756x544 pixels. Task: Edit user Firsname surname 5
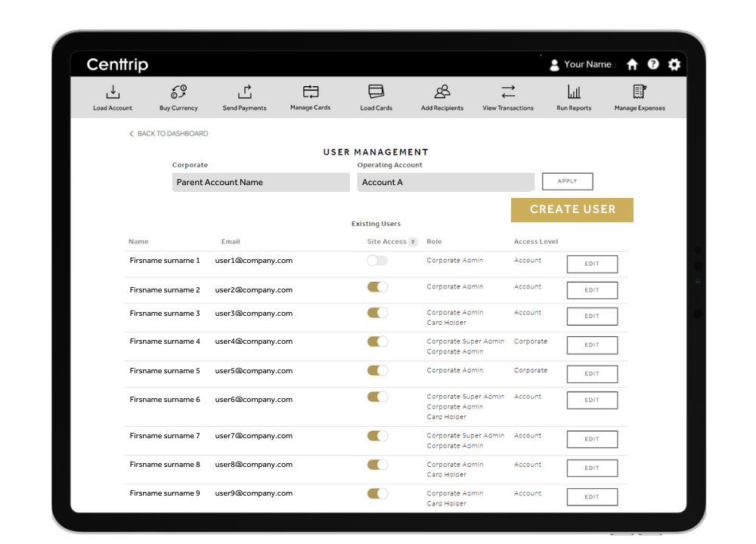pyautogui.click(x=592, y=375)
